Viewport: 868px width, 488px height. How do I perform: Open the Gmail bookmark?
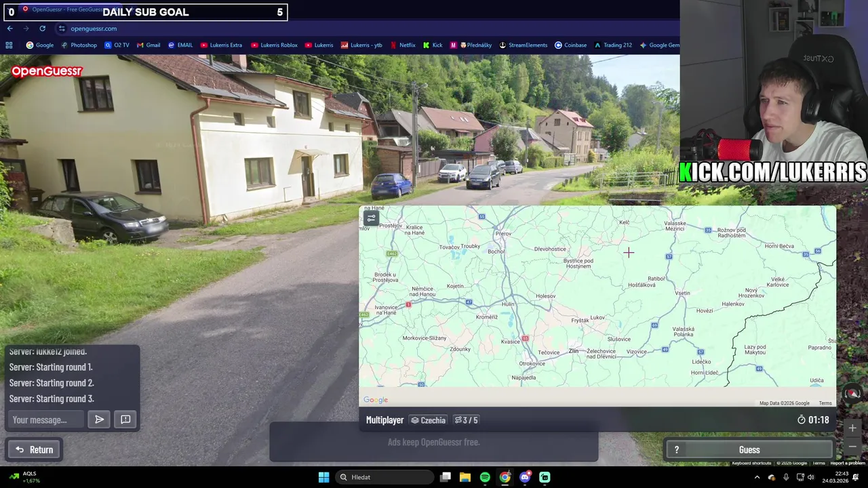[149, 45]
